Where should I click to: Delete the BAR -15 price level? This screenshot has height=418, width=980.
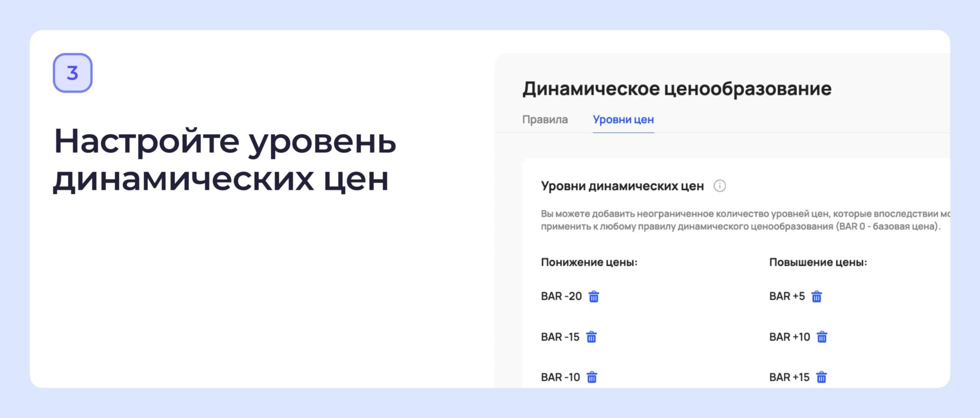pyautogui.click(x=591, y=337)
